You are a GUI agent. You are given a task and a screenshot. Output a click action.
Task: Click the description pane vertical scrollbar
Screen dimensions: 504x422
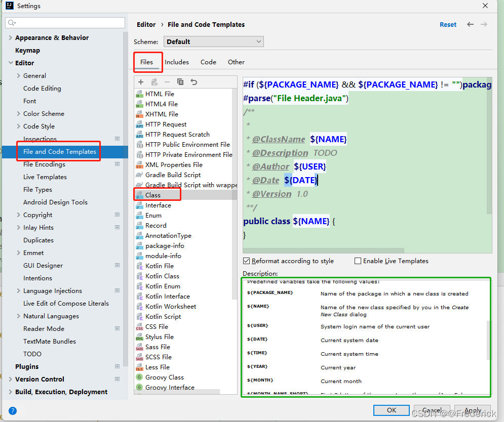pos(489,340)
